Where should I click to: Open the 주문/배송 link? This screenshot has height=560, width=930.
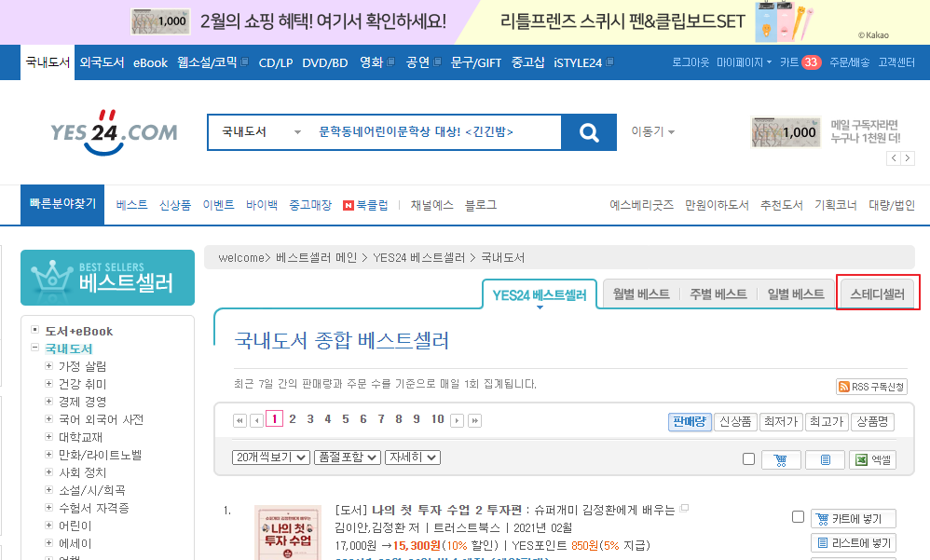point(849,62)
